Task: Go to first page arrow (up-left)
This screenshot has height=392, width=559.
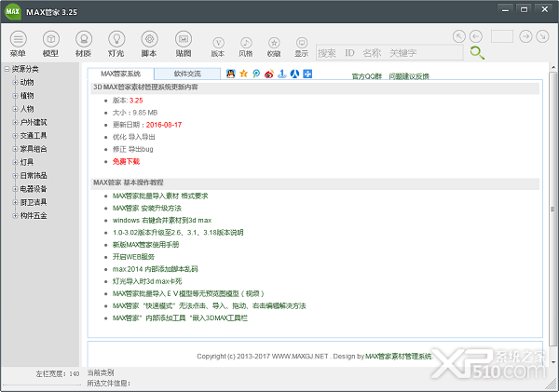Action: 459,36
